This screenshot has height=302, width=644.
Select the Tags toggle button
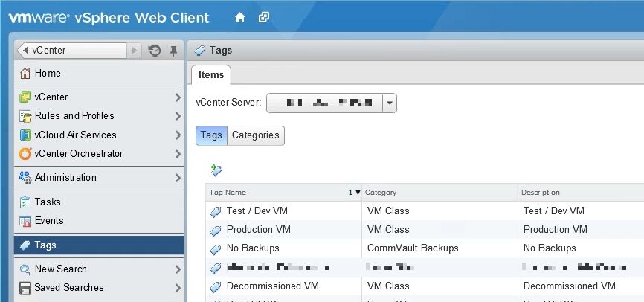click(x=211, y=135)
